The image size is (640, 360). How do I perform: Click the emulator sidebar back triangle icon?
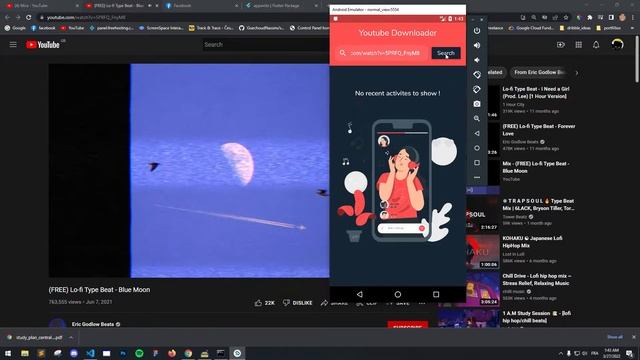pos(477,133)
